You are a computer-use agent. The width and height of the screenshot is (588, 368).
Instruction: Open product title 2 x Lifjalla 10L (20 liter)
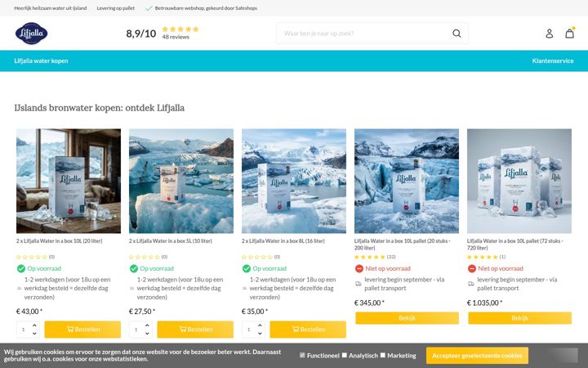point(60,241)
